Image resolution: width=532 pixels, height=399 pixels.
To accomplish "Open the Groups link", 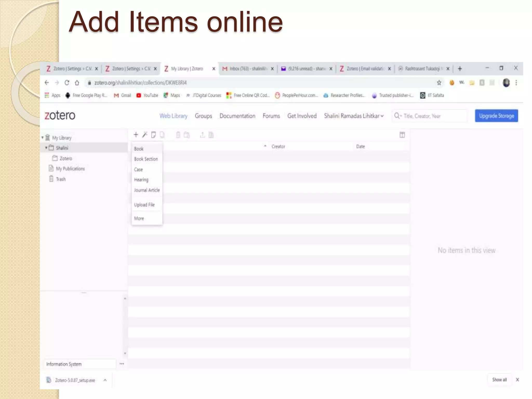I will (203, 116).
